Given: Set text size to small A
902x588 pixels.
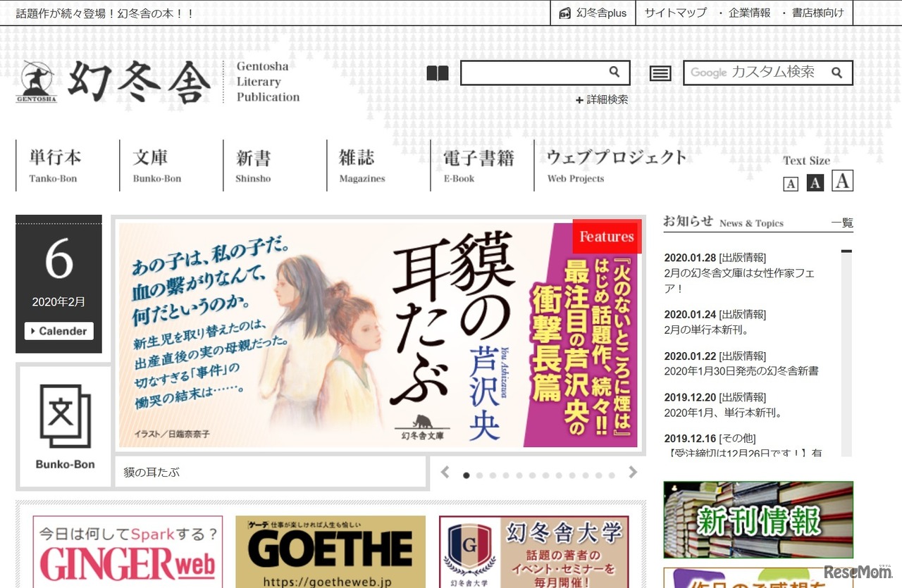Looking at the screenshot, I should coord(791,184).
